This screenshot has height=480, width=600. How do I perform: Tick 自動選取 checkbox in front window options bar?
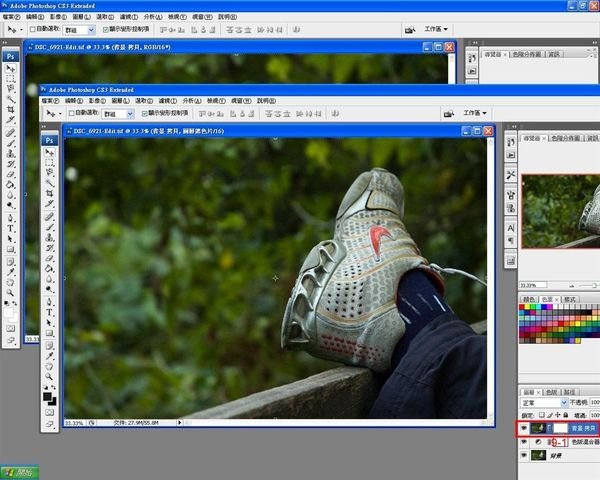pos(72,113)
